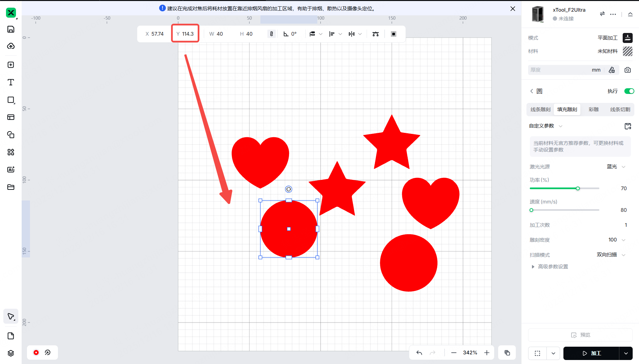The width and height of the screenshot is (639, 364).
Task: Switch to the 线条雕刻 tab
Action: coord(540,110)
